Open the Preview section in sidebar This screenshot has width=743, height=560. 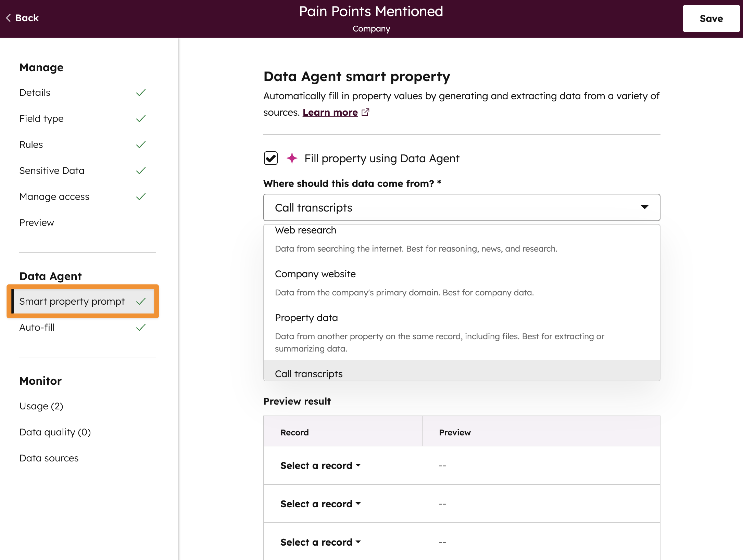37,223
